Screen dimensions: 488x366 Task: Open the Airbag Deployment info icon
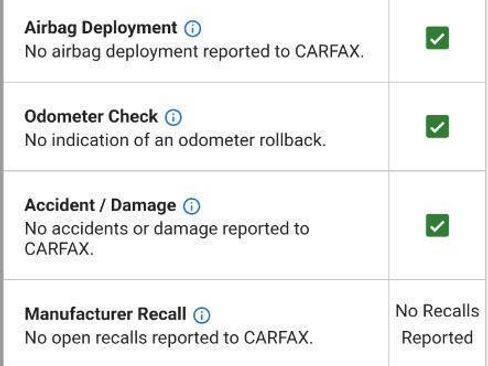coord(193,29)
